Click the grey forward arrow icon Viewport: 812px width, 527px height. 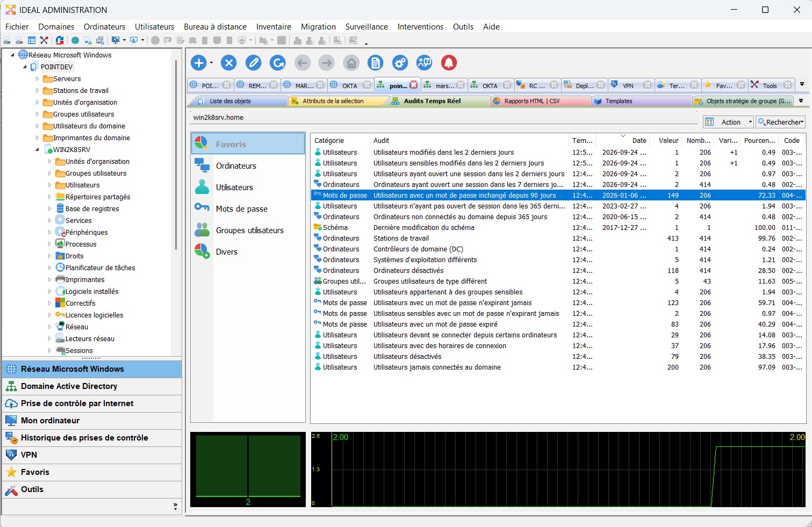(x=326, y=63)
